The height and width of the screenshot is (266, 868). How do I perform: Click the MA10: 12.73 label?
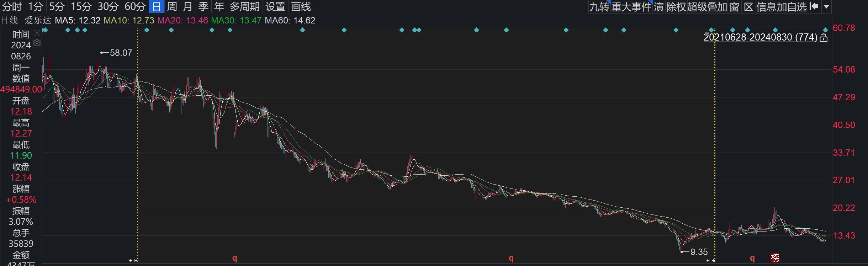click(129, 21)
